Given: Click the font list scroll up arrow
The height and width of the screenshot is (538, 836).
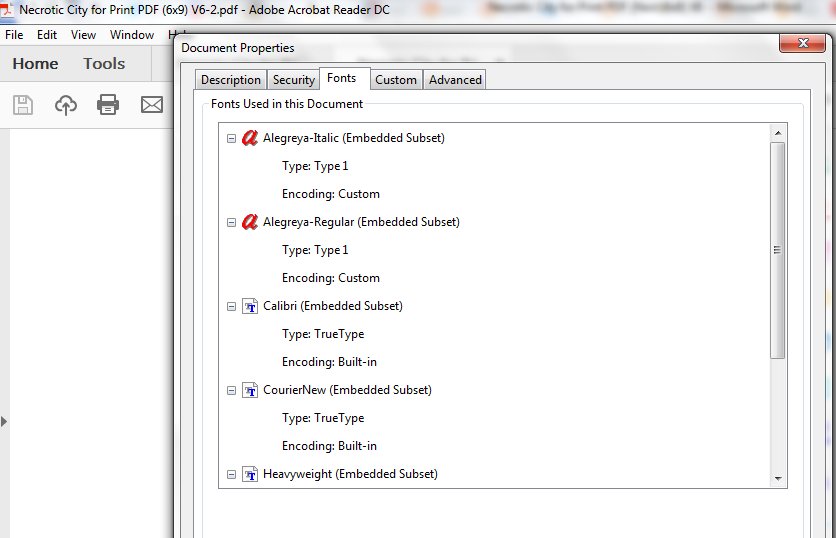Looking at the screenshot, I should pos(778,133).
